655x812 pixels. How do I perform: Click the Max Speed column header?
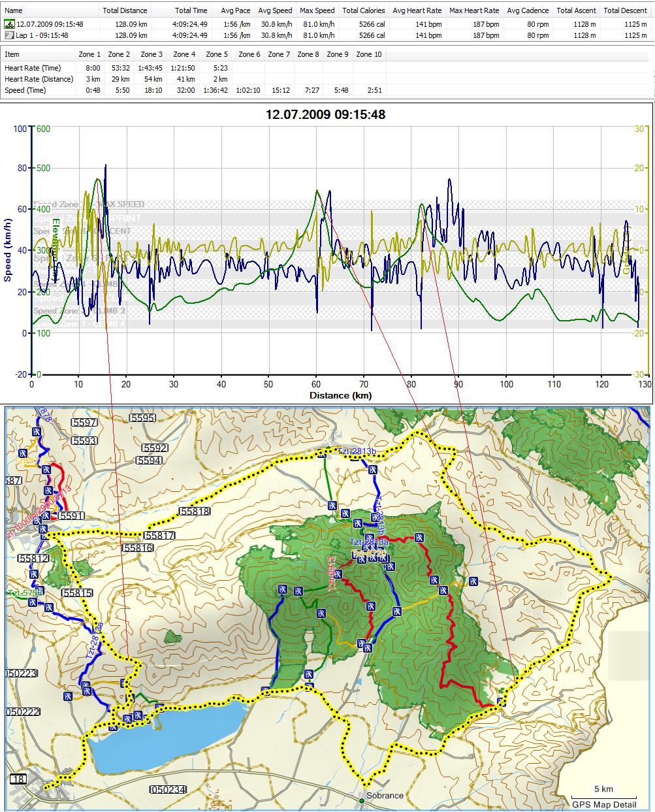coord(317,10)
